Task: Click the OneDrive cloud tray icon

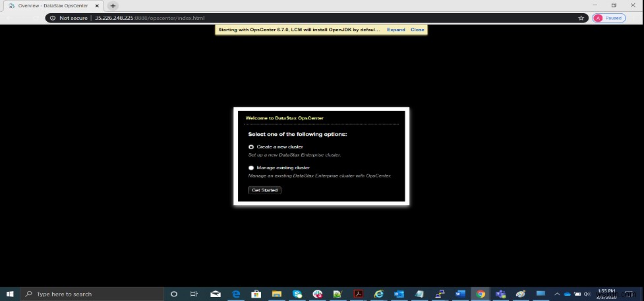Action: 567,294
